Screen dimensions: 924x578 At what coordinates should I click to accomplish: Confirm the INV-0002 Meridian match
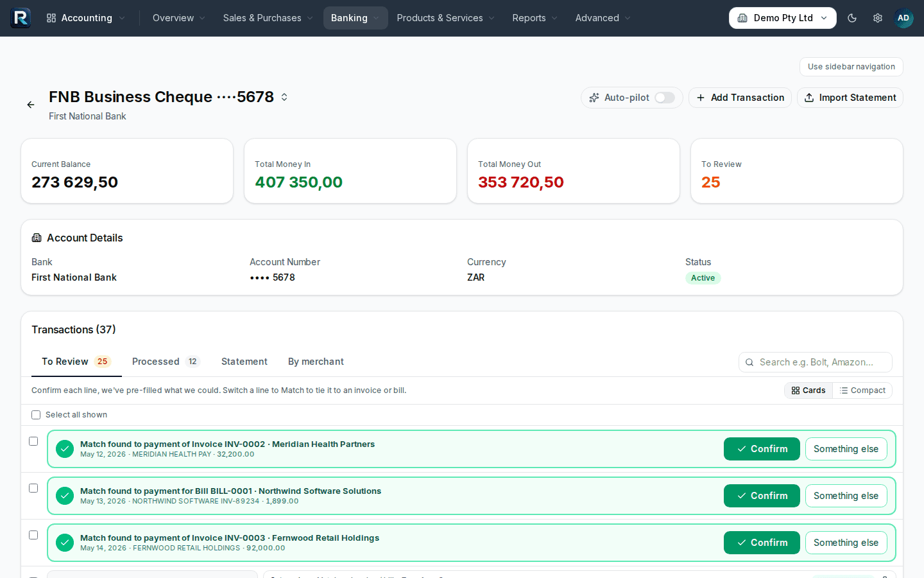click(762, 449)
